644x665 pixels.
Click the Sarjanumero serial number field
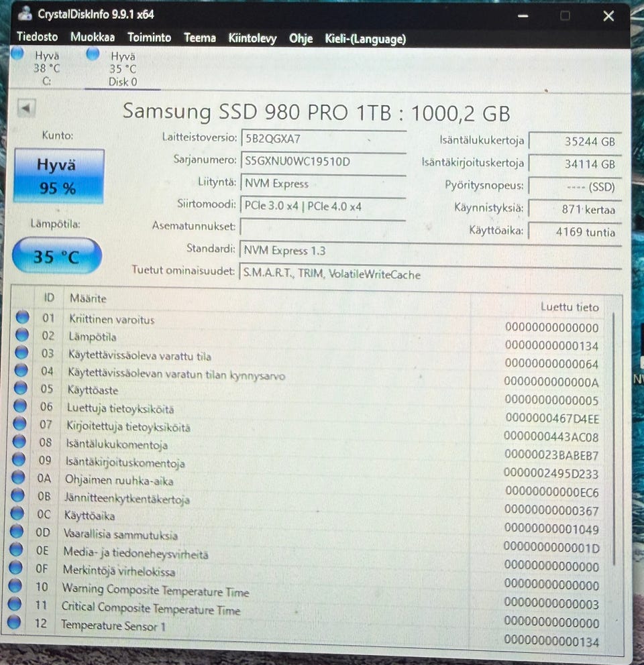click(323, 161)
